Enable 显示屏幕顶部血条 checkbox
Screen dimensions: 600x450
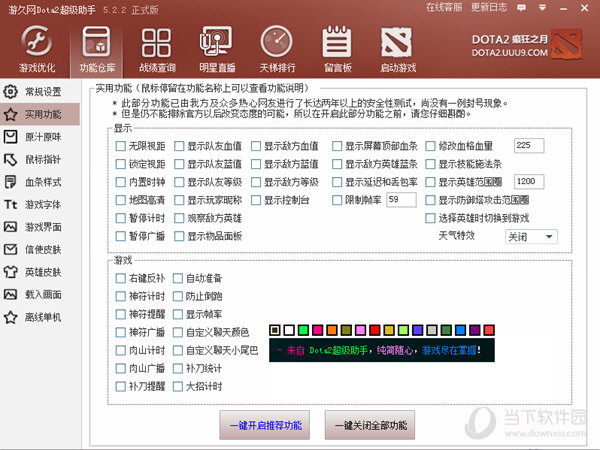(337, 146)
